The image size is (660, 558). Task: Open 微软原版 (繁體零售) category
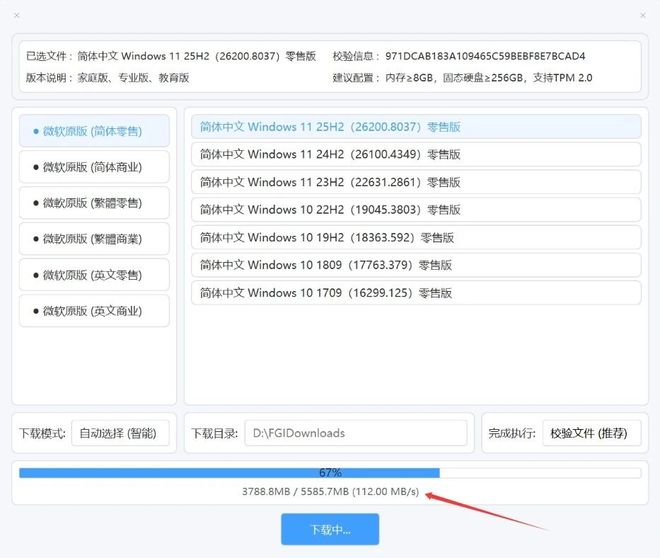(94, 203)
